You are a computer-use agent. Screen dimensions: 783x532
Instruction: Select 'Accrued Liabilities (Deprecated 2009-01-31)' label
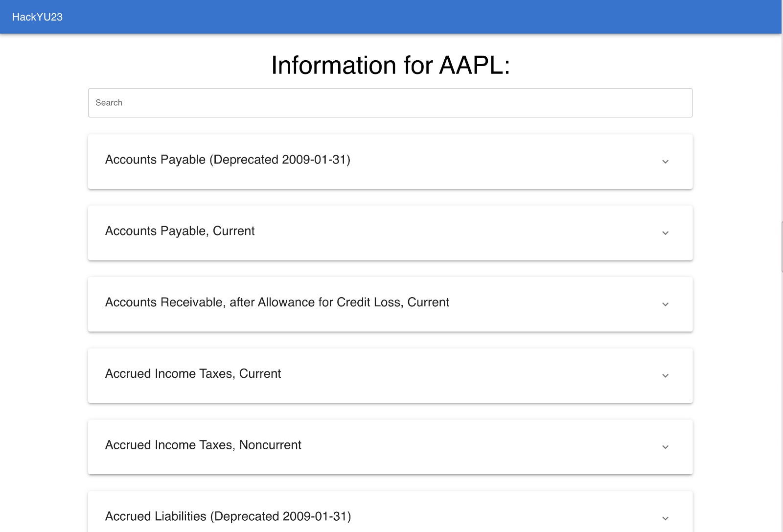point(228,517)
